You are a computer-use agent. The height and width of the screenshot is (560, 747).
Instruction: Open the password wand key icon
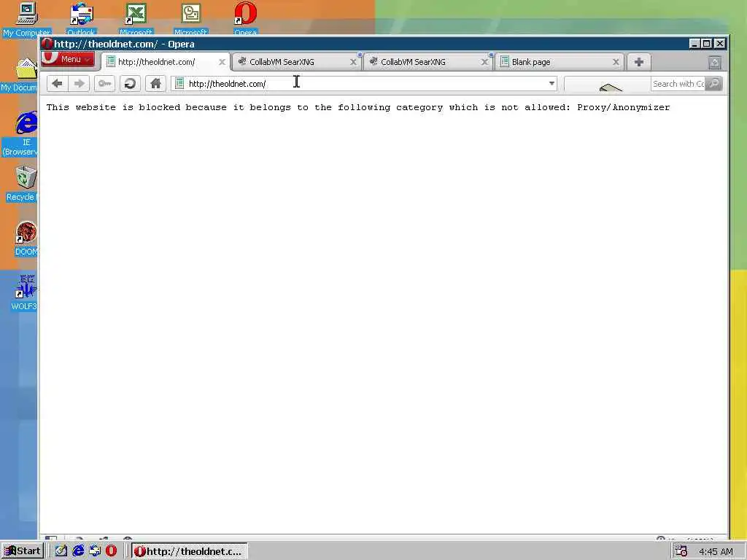104,84
